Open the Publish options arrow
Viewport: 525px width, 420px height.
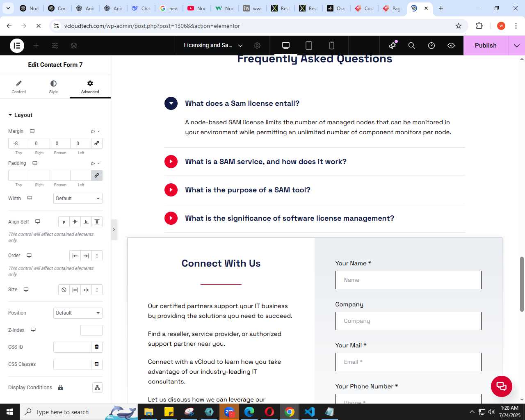click(517, 46)
